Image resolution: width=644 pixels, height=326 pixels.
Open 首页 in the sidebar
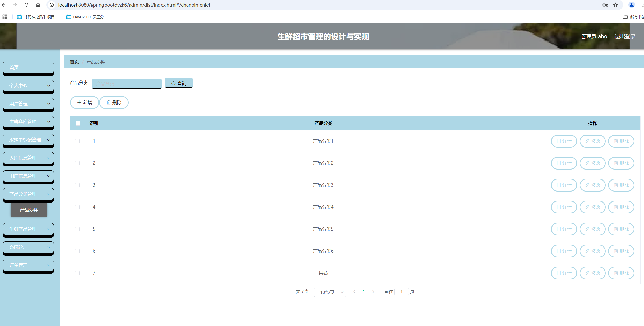[28, 68]
